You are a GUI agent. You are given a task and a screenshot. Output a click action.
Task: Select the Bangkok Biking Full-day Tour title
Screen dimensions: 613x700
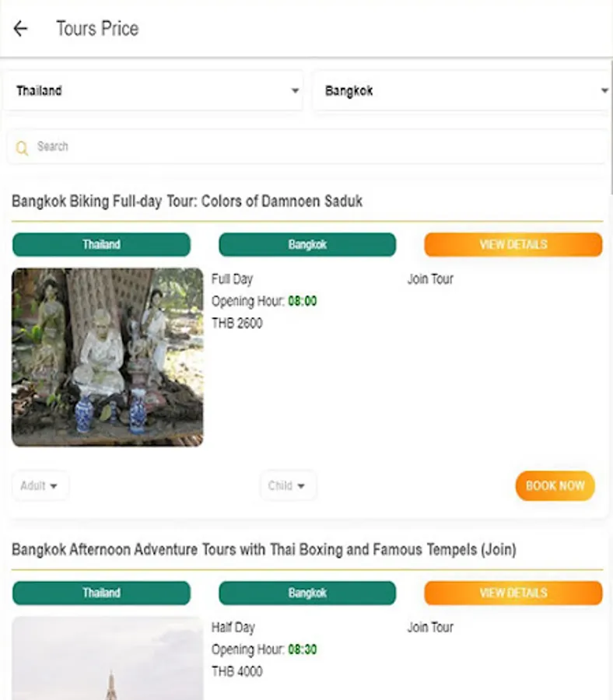click(187, 201)
